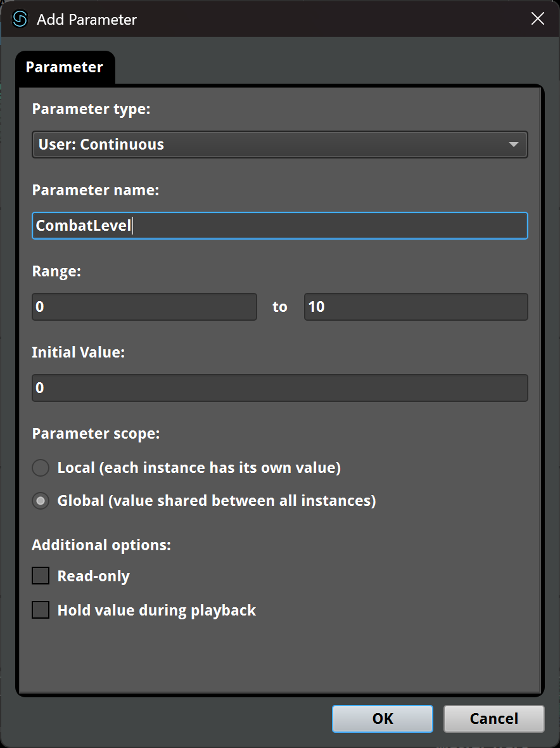Viewport: 560px width, 748px height.
Task: Click the 'Range:' label
Action: tap(56, 271)
